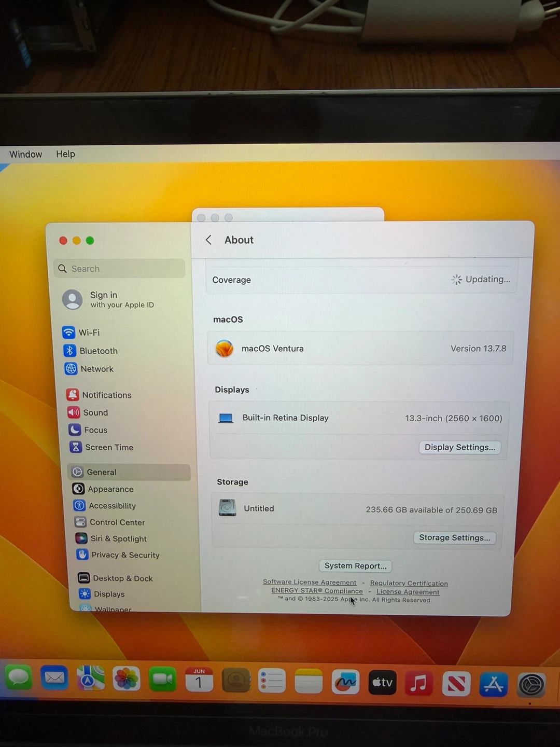Open Notifications settings
This screenshot has height=747, width=560.
[x=99, y=395]
